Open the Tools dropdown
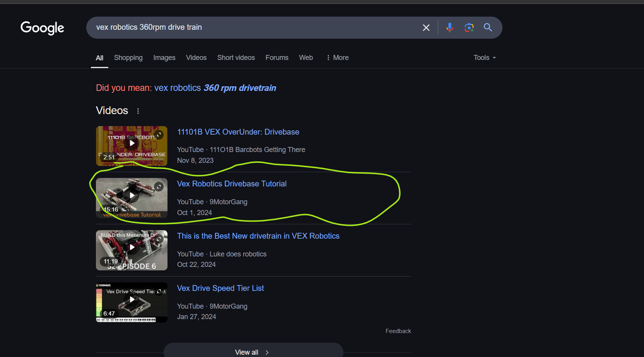Screen dimensions: 644x357 click(484, 58)
